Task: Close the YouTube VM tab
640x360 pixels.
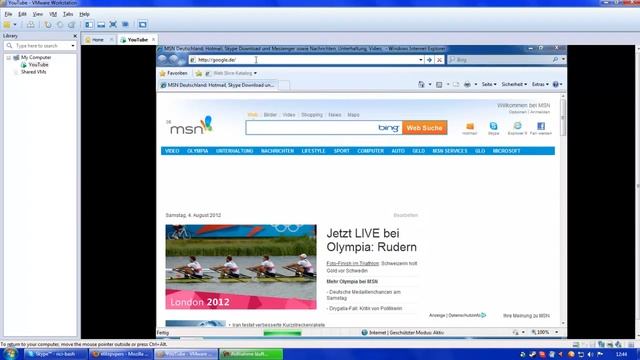Action: (x=153, y=40)
